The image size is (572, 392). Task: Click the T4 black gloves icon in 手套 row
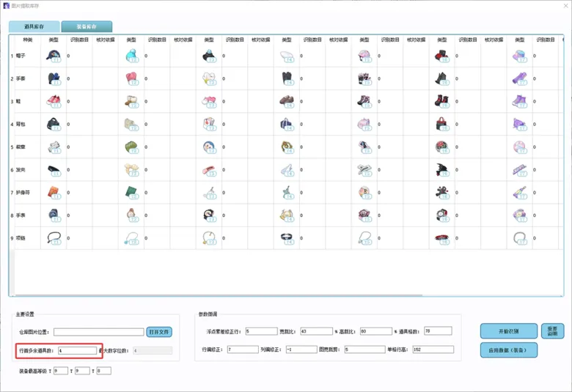pos(287,78)
